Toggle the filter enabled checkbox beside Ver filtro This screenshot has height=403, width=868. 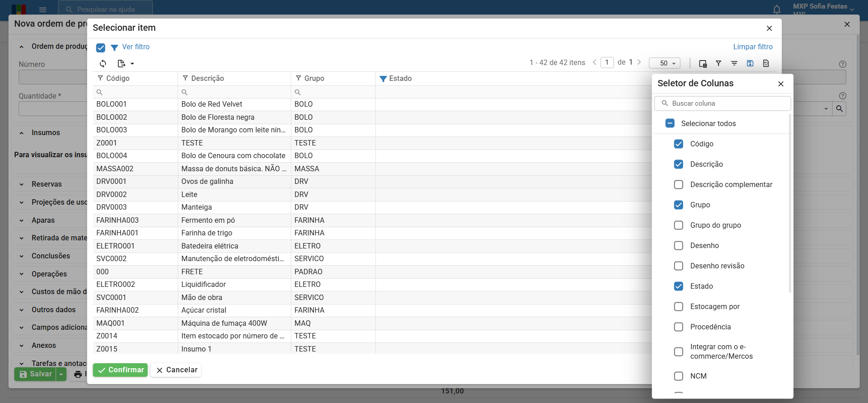pos(101,47)
